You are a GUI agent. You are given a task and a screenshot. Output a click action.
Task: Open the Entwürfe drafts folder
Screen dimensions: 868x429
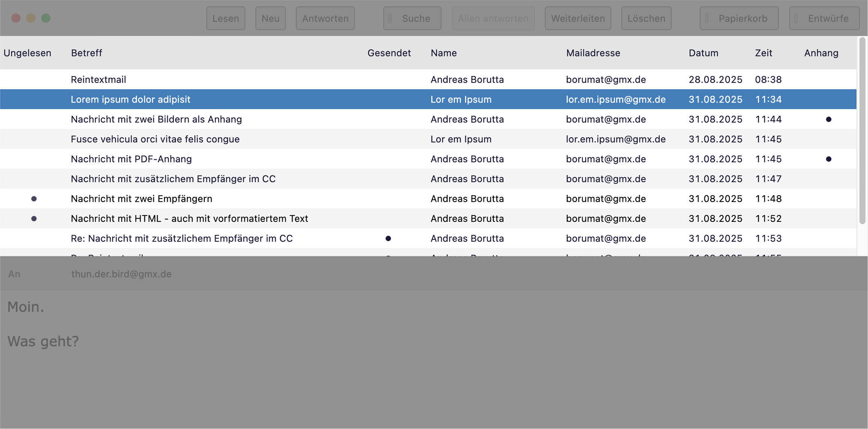pos(824,18)
